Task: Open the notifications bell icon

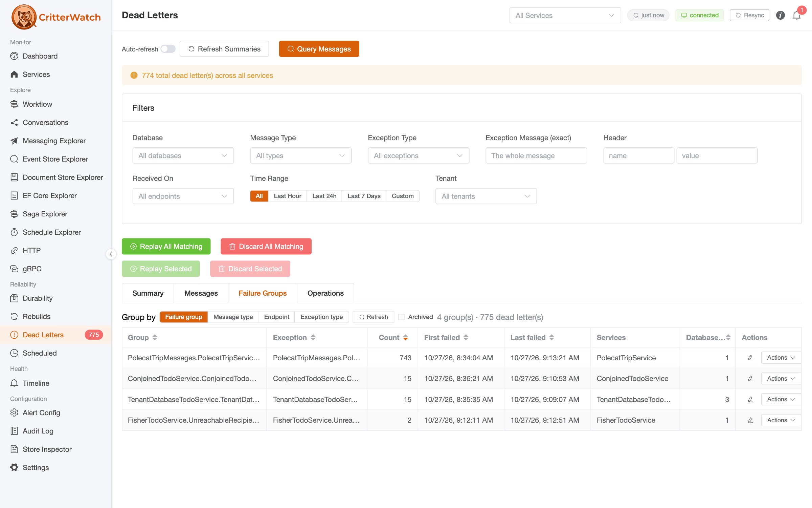Action: tap(796, 15)
